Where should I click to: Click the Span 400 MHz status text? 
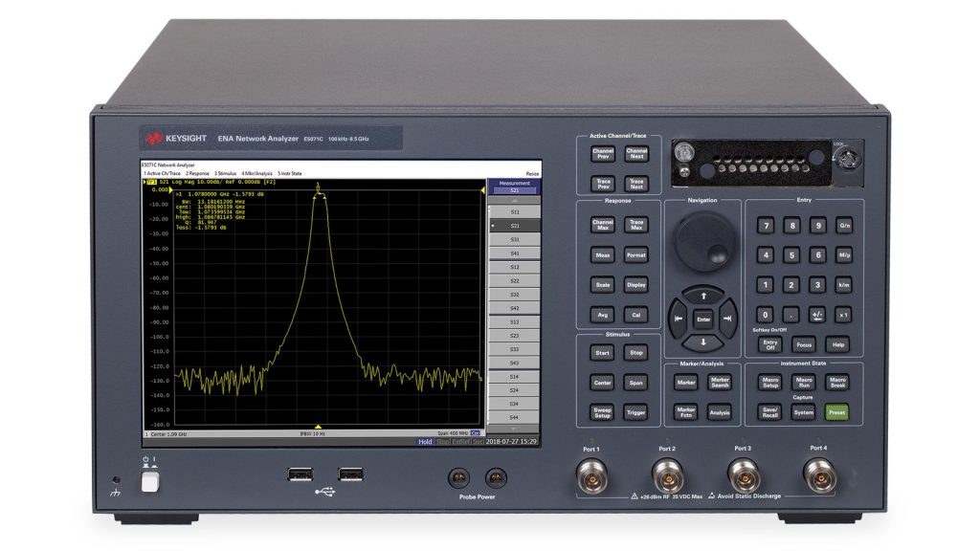coord(453,433)
